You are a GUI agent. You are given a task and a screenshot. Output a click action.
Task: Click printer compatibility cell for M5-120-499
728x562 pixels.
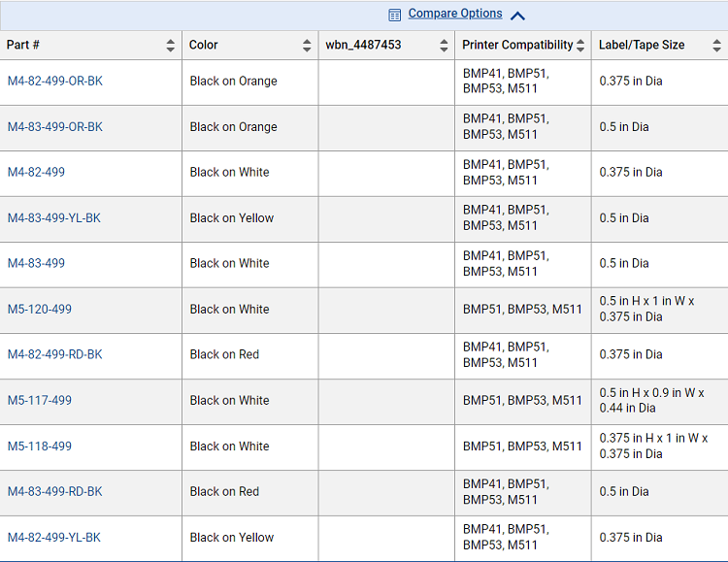coord(522,309)
